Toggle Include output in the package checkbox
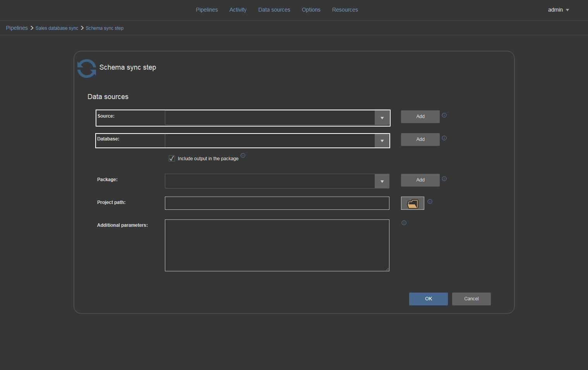 [x=172, y=158]
